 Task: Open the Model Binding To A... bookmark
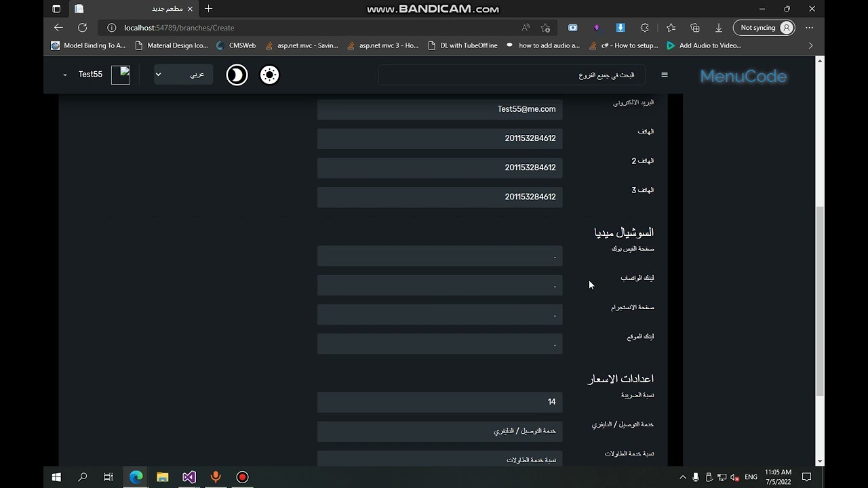pos(88,45)
